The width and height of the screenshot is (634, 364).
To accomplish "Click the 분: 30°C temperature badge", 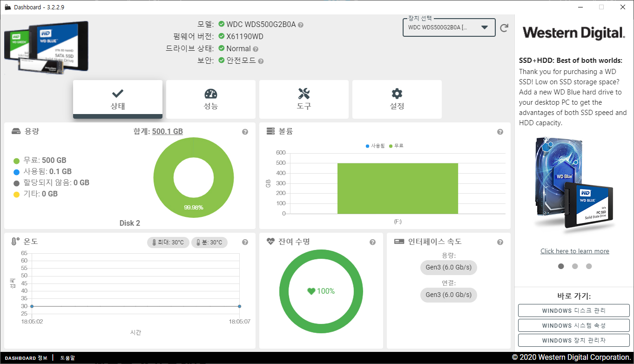I will 209,243.
